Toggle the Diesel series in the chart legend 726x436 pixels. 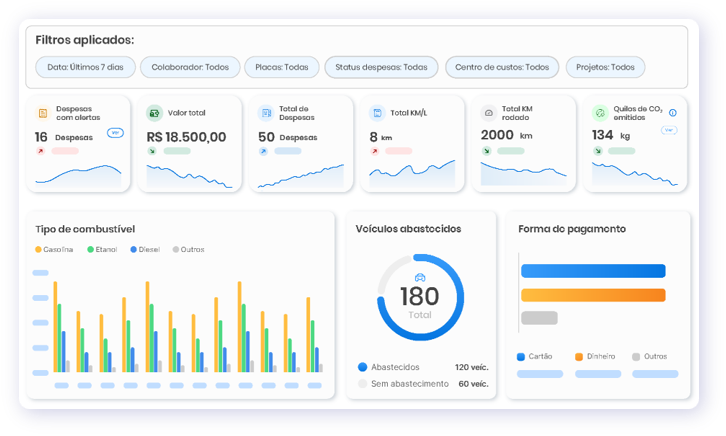tap(144, 249)
